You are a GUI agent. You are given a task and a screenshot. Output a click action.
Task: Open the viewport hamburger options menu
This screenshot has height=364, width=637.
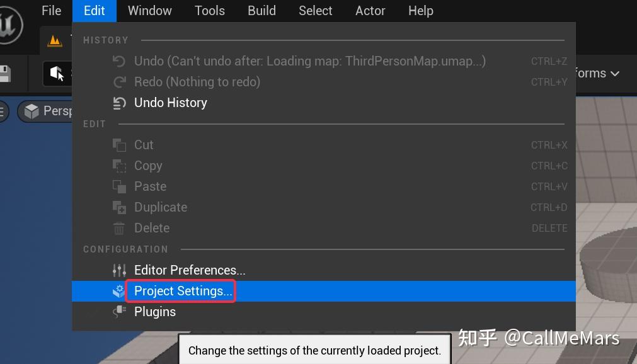[x=3, y=111]
